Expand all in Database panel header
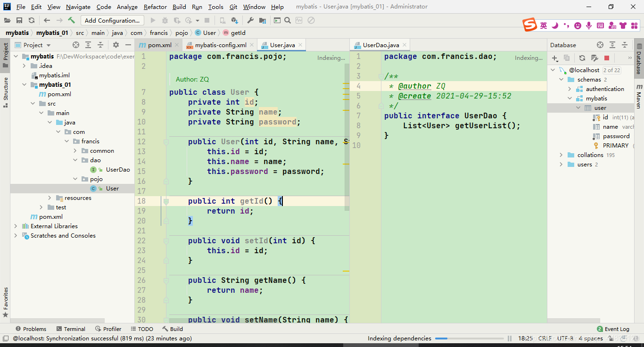This screenshot has height=347, width=644. coord(612,45)
